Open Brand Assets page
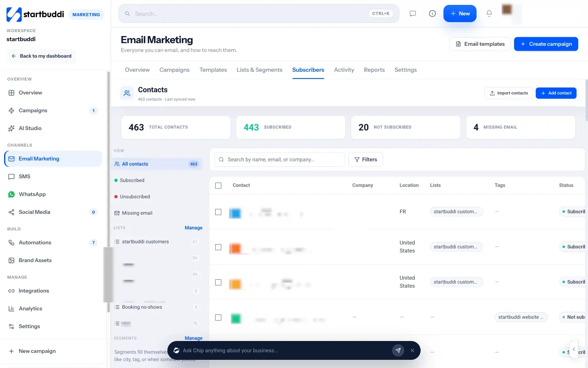 click(53, 260)
